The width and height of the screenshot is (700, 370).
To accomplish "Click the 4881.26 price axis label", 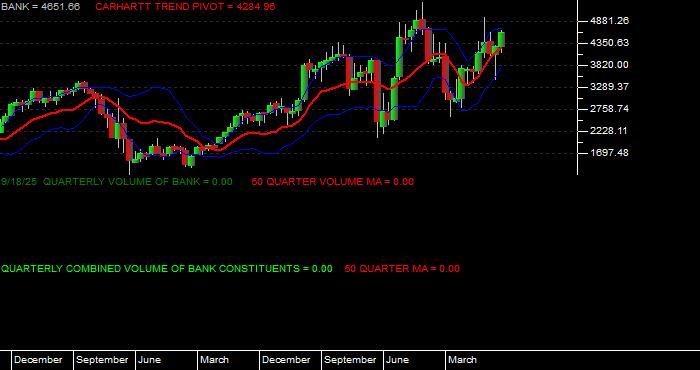I will pos(609,21).
